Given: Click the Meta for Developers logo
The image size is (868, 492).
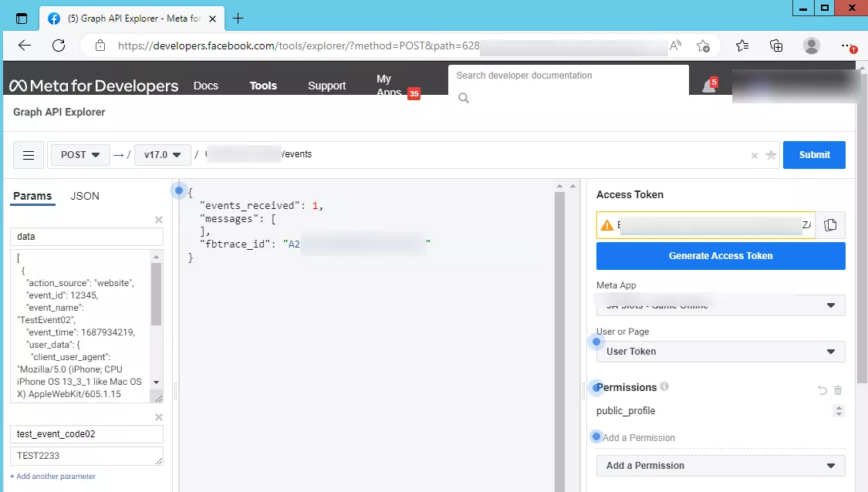Looking at the screenshot, I should pyautogui.click(x=93, y=86).
